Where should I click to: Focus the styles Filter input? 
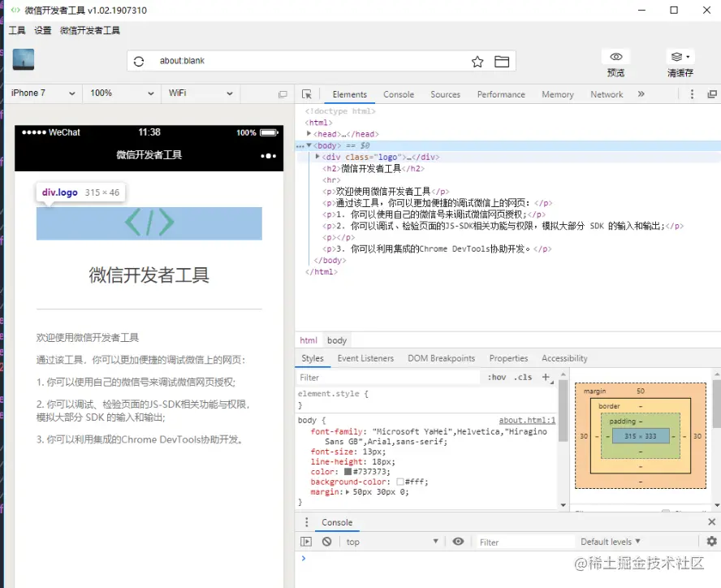coord(389,378)
